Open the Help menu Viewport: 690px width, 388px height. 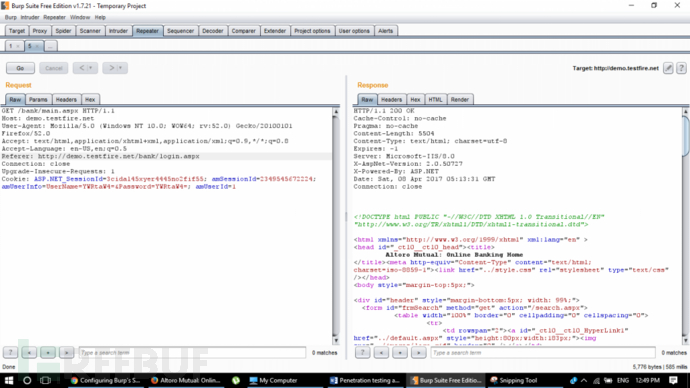100,18
